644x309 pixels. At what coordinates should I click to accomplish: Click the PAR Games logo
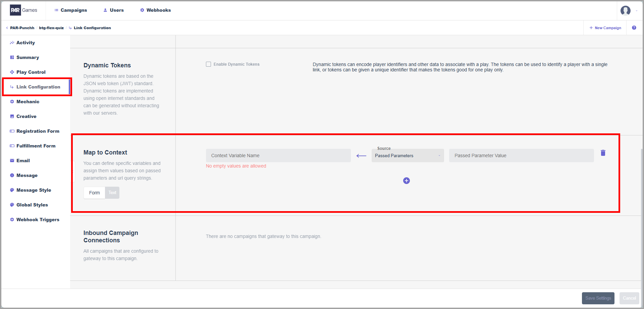(x=23, y=10)
